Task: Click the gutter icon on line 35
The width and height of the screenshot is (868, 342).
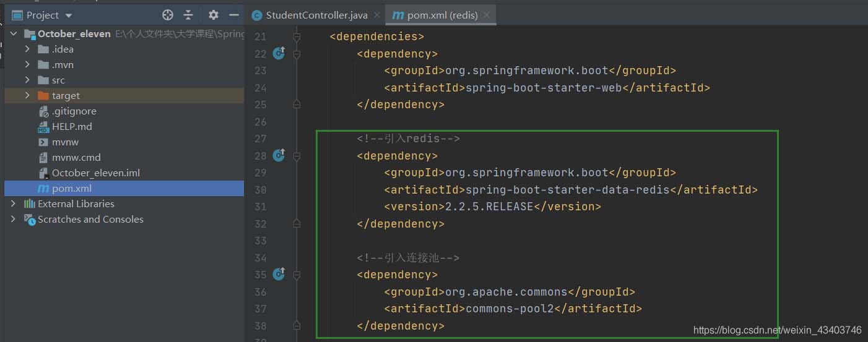Action: [279, 274]
